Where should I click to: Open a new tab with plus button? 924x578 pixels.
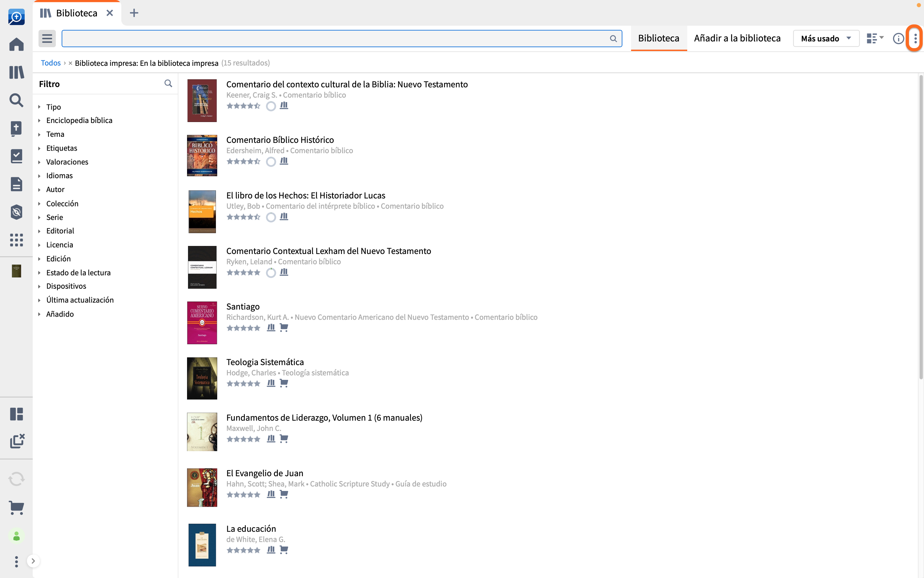[134, 13]
